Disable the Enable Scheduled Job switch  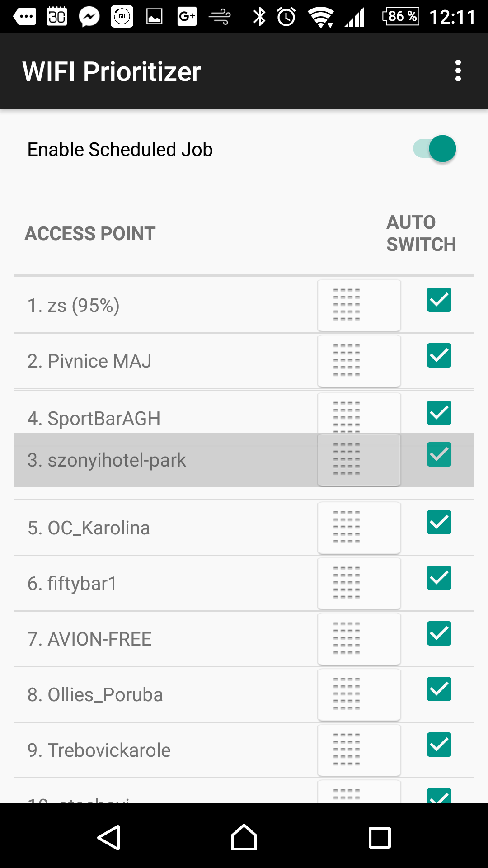click(435, 149)
